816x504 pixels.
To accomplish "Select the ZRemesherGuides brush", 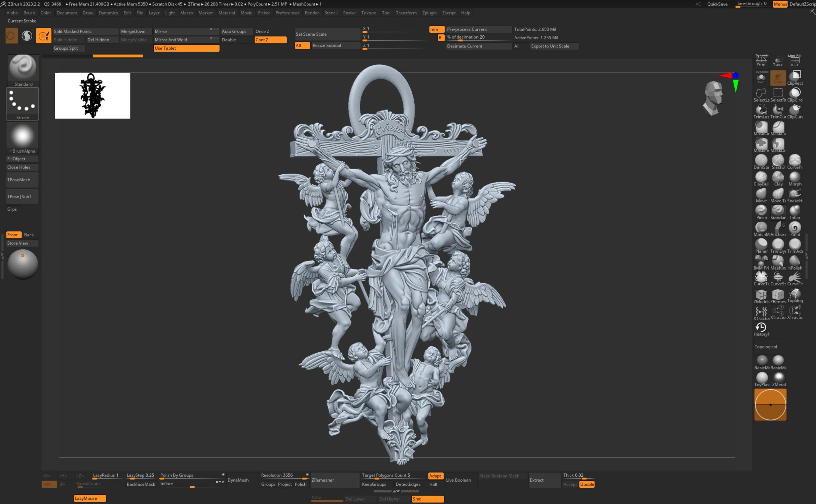I will tap(778, 296).
